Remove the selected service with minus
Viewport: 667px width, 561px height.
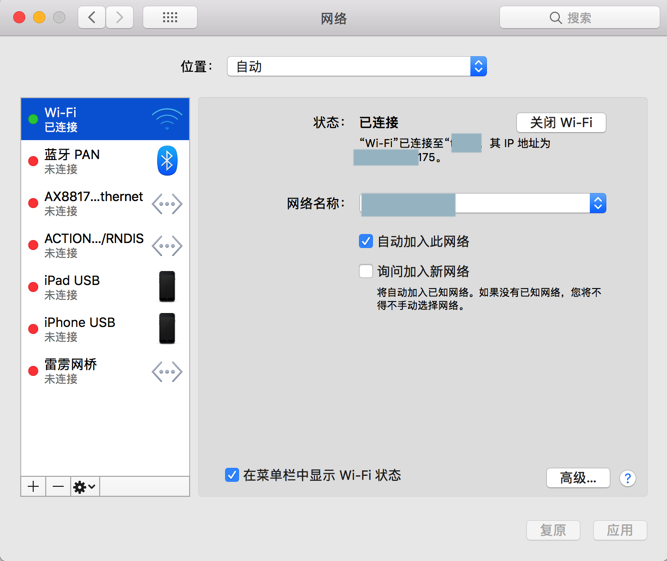58,486
